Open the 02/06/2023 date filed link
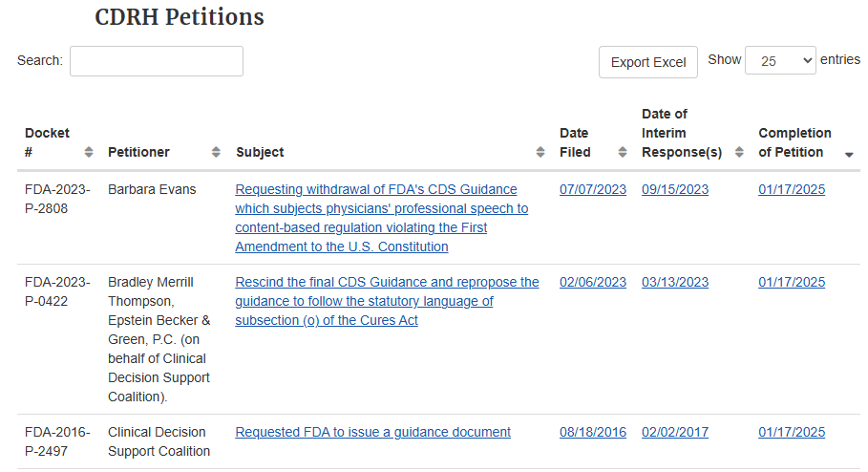This screenshot has width=868, height=472. point(593,282)
